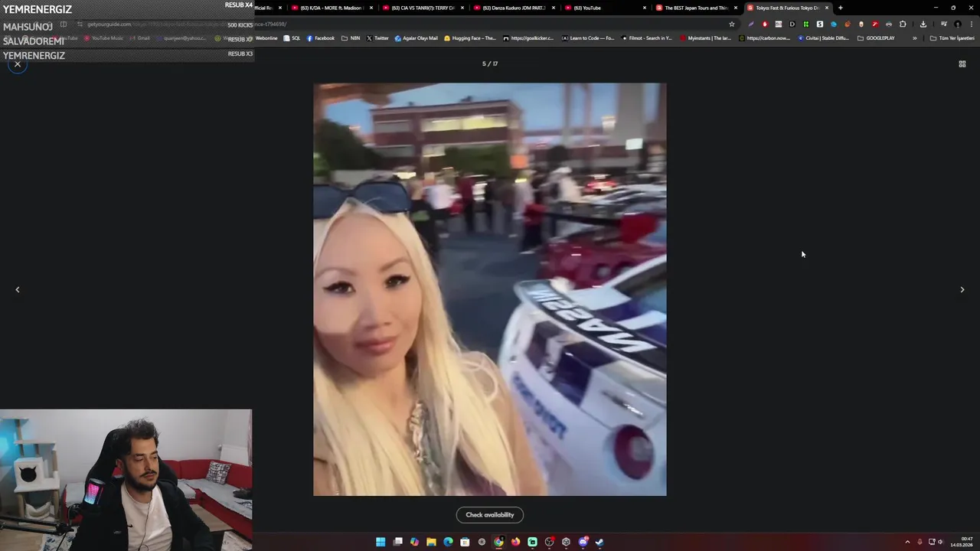Open Discord from the taskbar
The image size is (980, 551).
coord(583,542)
